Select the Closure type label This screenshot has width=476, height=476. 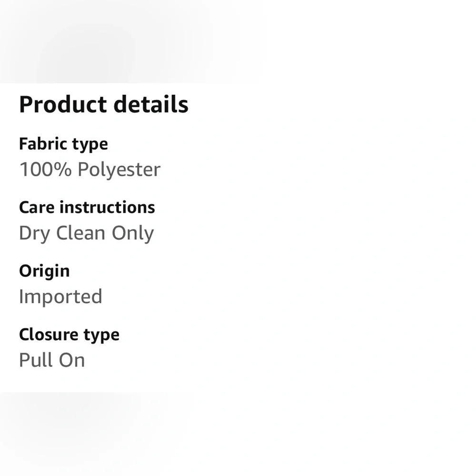(x=69, y=335)
